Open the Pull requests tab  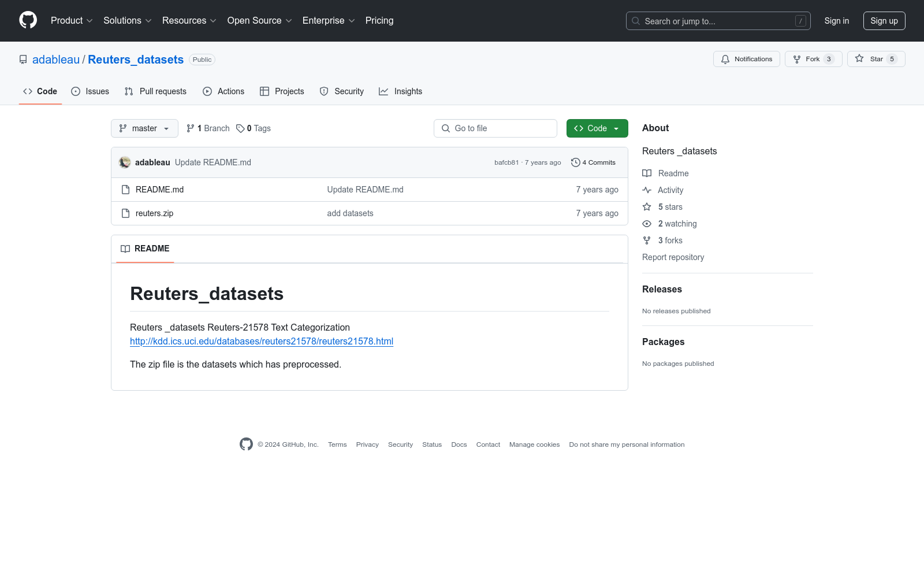tap(155, 91)
